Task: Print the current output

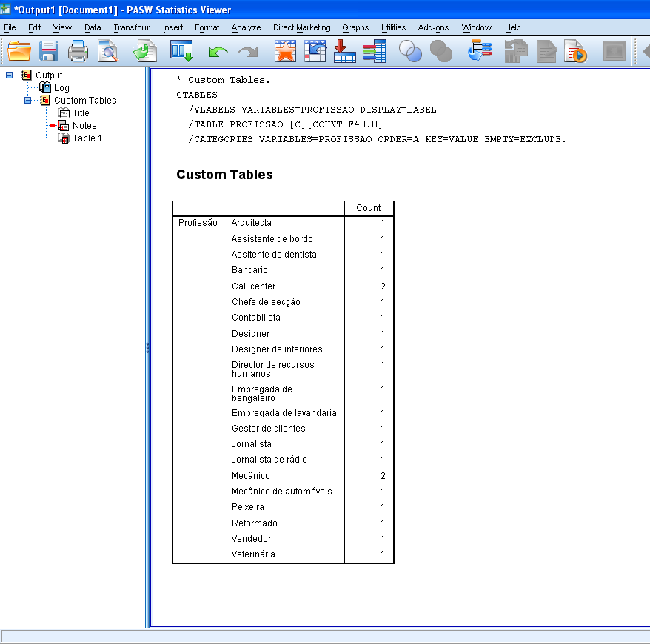Action: click(78, 51)
